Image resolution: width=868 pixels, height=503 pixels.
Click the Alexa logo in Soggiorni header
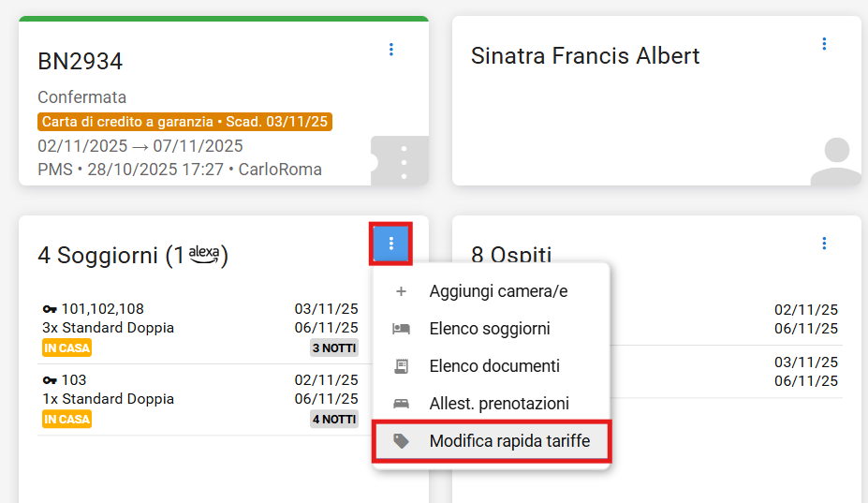click(203, 255)
